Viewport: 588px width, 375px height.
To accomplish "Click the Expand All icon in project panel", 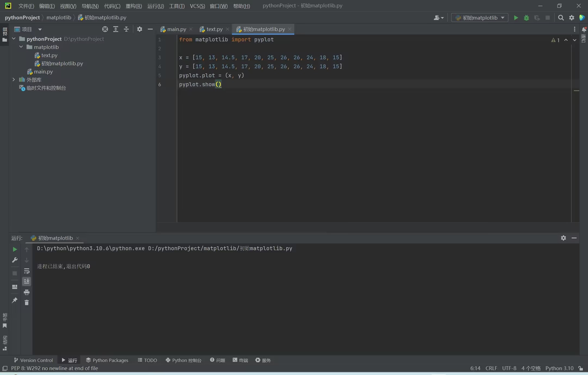I will point(115,29).
